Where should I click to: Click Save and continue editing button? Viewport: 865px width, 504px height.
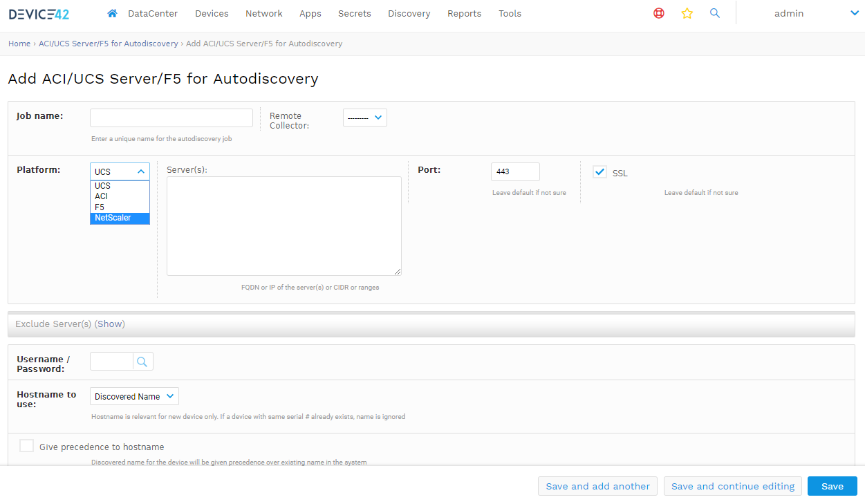pyautogui.click(x=733, y=486)
